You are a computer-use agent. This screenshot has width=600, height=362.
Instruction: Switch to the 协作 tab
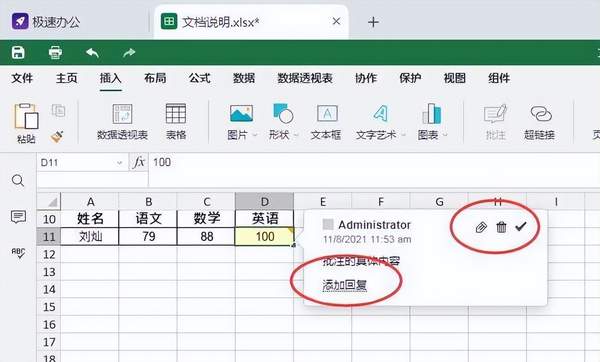pyautogui.click(x=366, y=78)
